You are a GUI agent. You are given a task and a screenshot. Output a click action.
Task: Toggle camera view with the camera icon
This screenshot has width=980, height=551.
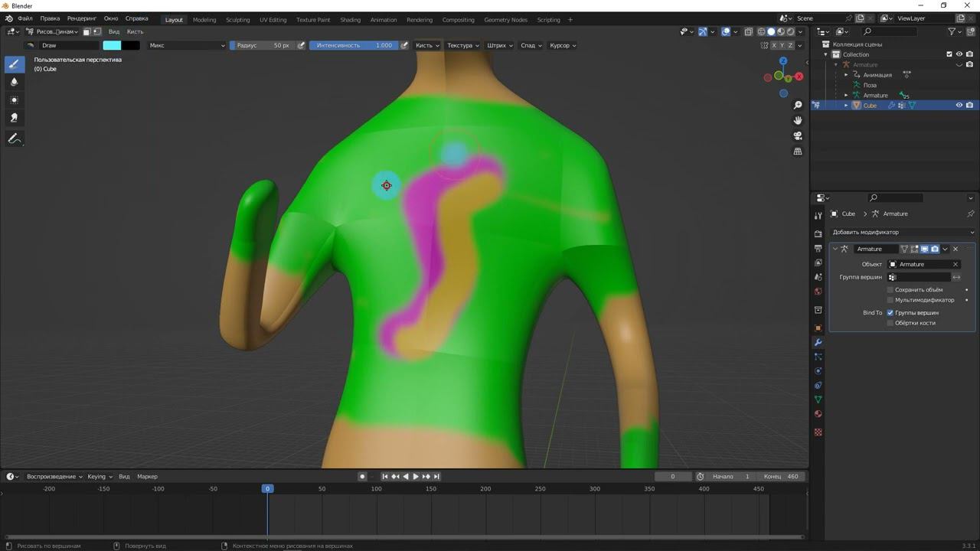(x=798, y=135)
